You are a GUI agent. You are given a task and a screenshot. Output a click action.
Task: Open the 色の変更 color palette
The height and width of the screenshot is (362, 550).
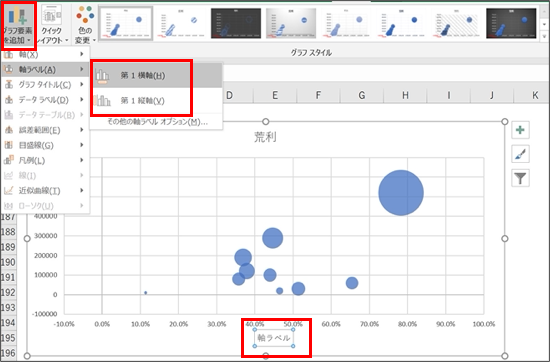tap(85, 25)
